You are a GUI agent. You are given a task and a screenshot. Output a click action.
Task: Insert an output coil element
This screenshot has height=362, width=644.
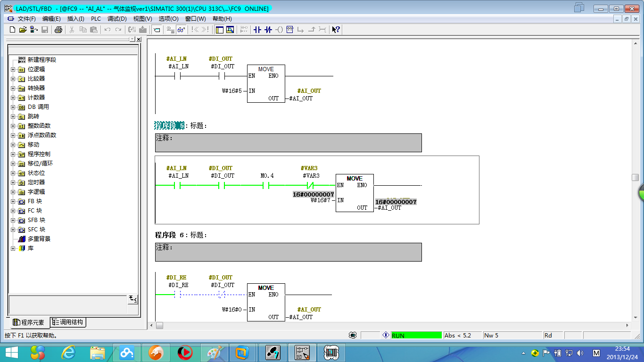pyautogui.click(x=279, y=30)
